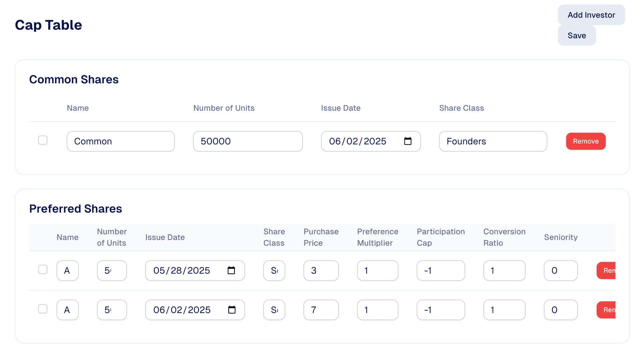Click purchase price field showing 7
644x351 pixels.
tap(321, 310)
